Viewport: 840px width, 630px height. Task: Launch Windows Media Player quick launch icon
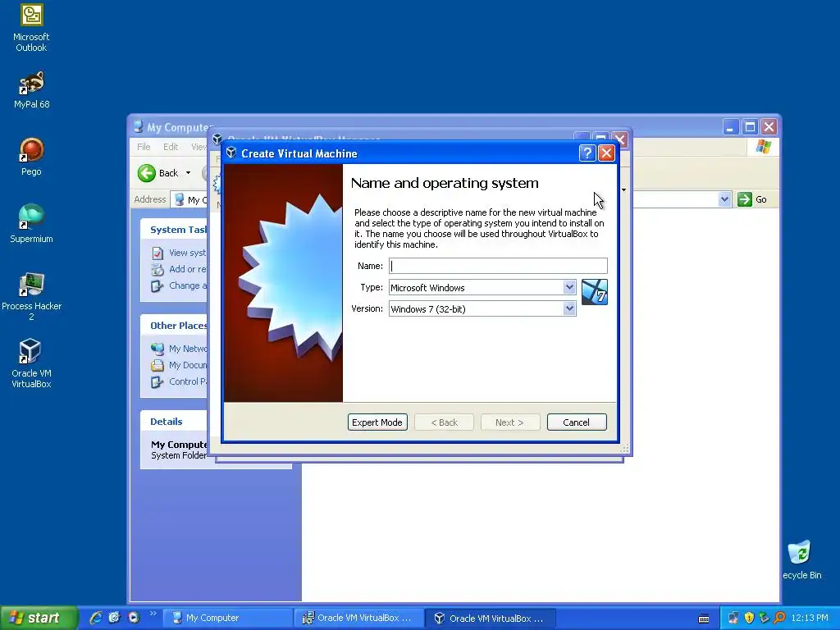coord(134,618)
